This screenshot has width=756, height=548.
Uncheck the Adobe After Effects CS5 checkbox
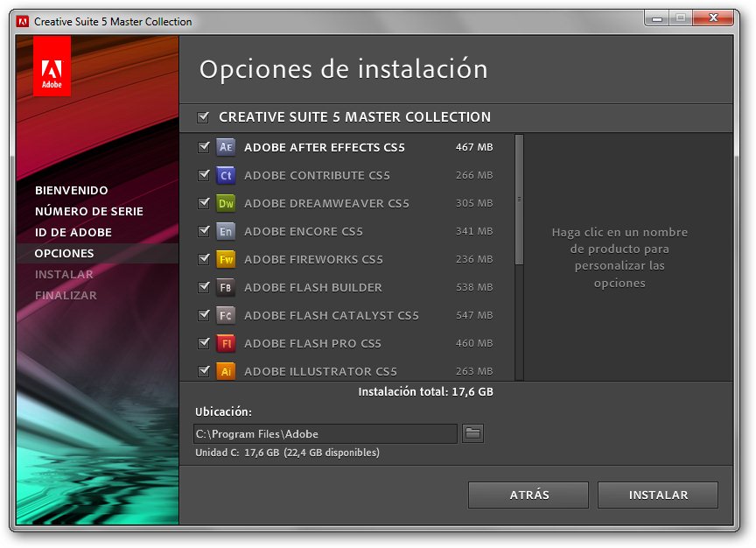click(x=204, y=147)
